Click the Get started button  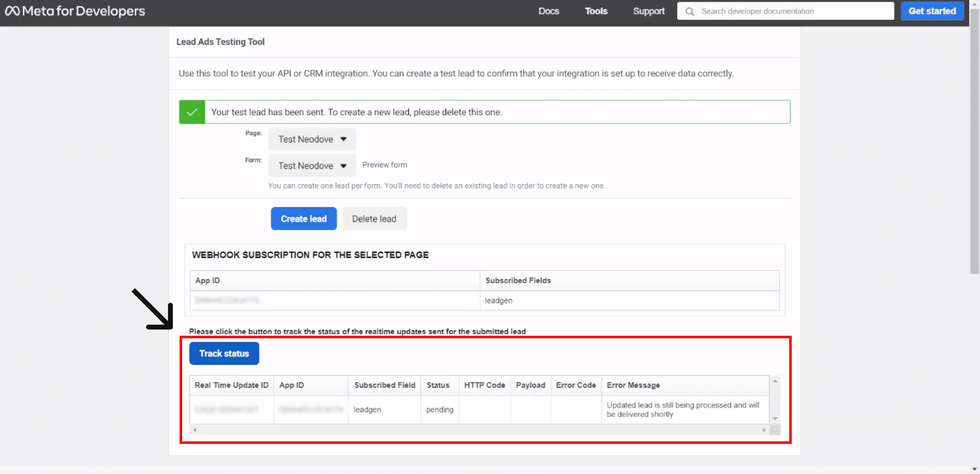(x=933, y=11)
